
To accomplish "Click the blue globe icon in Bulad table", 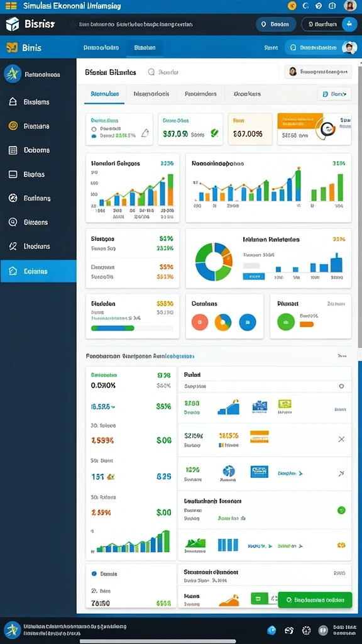I will click(228, 470).
